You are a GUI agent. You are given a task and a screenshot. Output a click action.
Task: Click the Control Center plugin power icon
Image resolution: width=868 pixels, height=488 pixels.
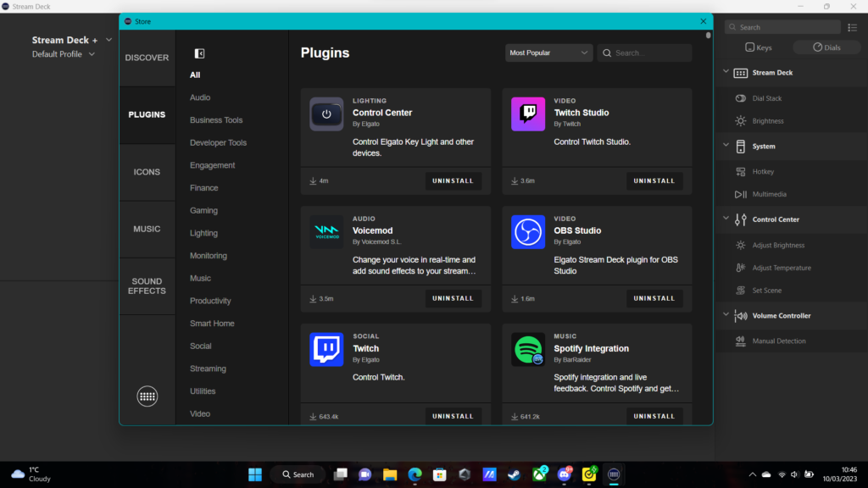click(326, 114)
